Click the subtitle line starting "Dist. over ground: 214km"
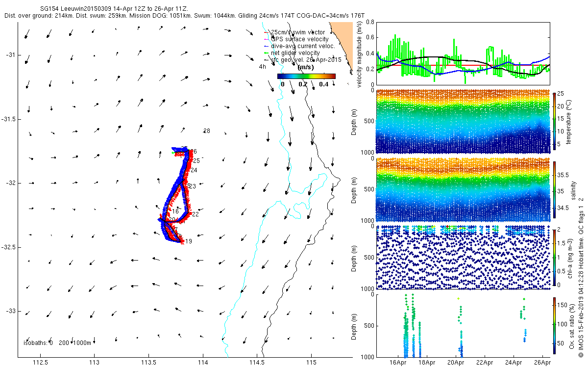This screenshot has height=368, width=588. pos(184,16)
